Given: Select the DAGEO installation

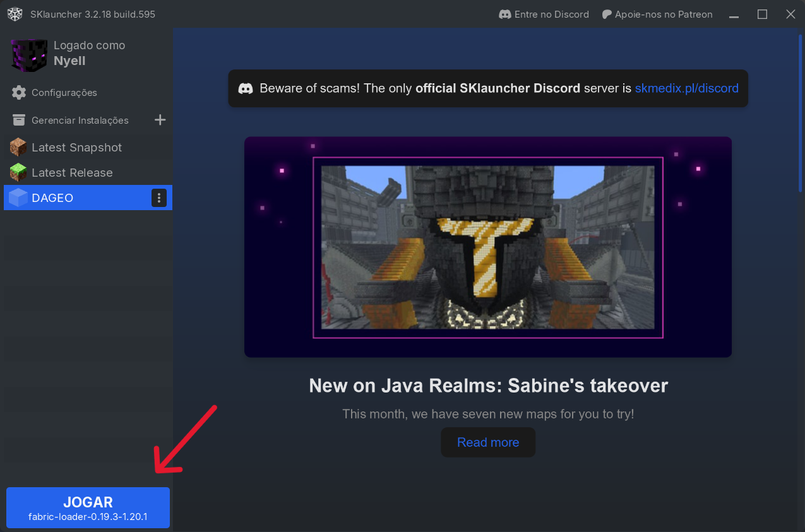Looking at the screenshot, I should (88, 198).
